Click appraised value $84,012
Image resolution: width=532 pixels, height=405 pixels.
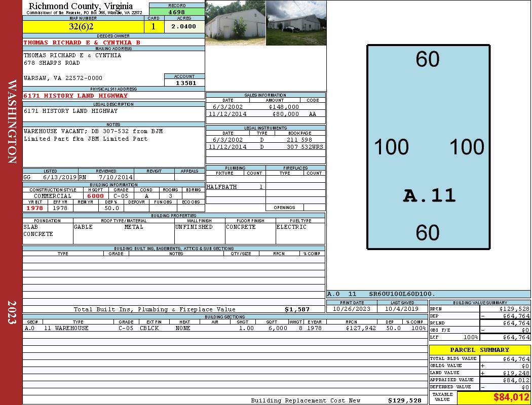coord(516,380)
